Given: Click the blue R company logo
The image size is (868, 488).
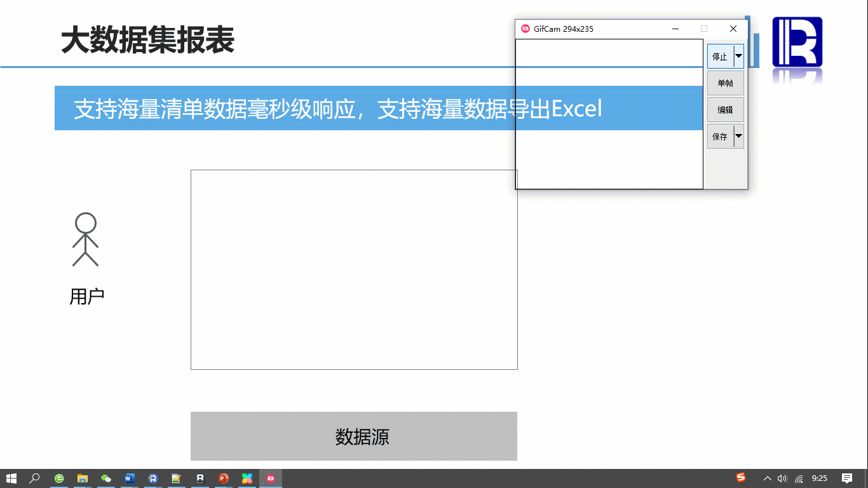Looking at the screenshot, I should pos(797,43).
